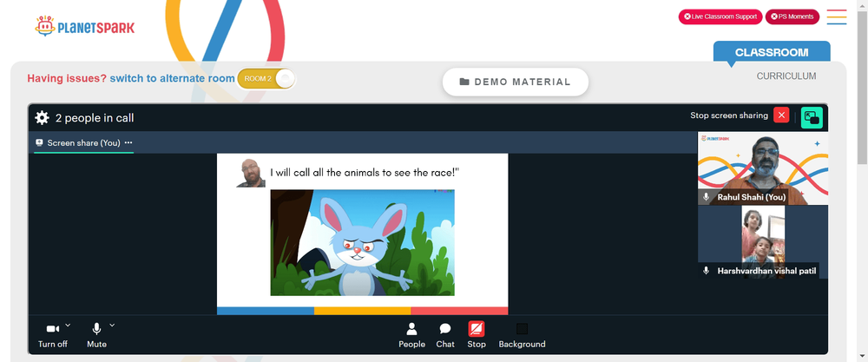
Task: Click the PlanetSpark logo
Action: coord(84,26)
